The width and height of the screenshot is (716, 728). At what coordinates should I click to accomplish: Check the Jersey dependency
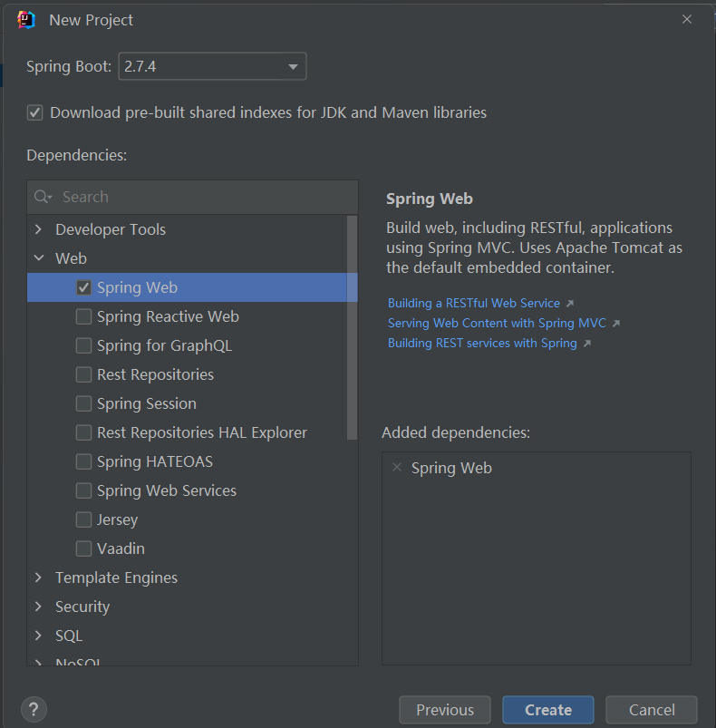coord(83,519)
